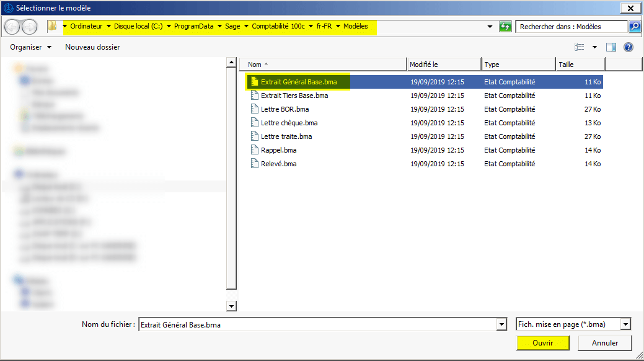The height and width of the screenshot is (361, 644).
Task: Open the help question mark icon
Action: click(628, 47)
